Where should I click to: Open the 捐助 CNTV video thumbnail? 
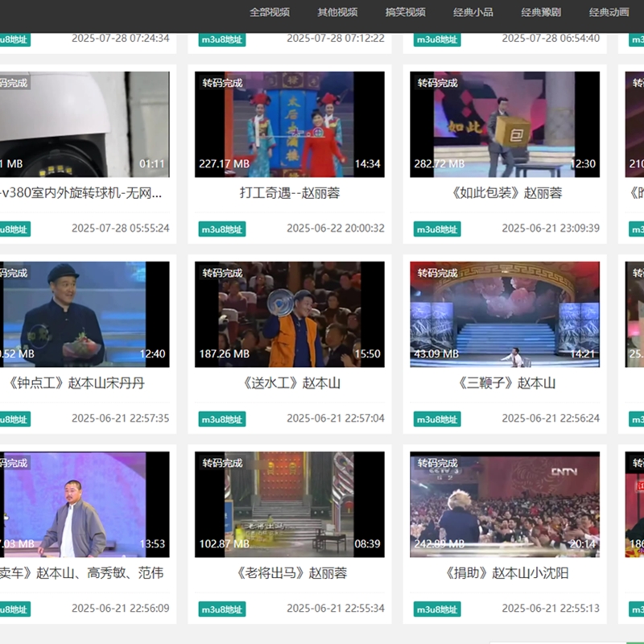505,504
